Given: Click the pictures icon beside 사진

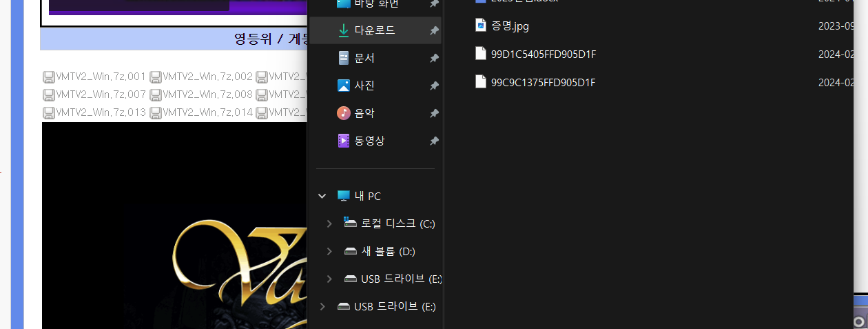Looking at the screenshot, I should 343,86.
